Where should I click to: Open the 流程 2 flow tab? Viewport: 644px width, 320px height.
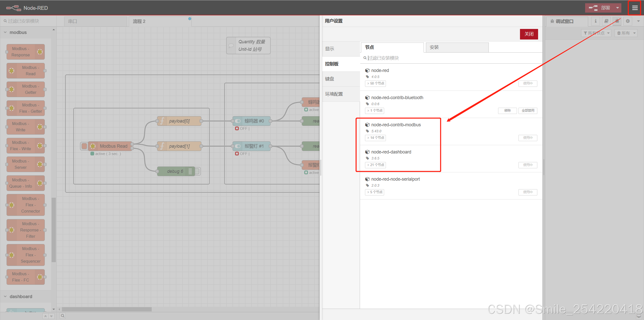click(160, 22)
